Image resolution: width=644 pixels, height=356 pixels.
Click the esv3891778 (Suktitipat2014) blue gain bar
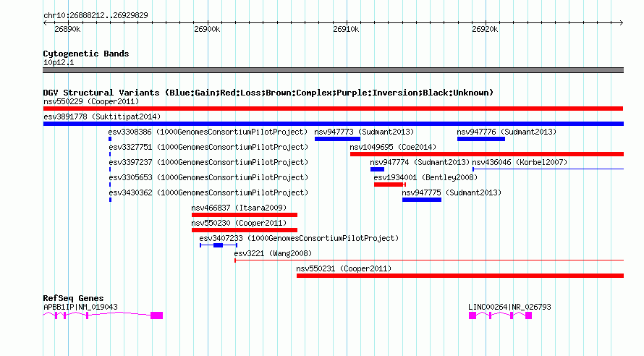coord(333,124)
